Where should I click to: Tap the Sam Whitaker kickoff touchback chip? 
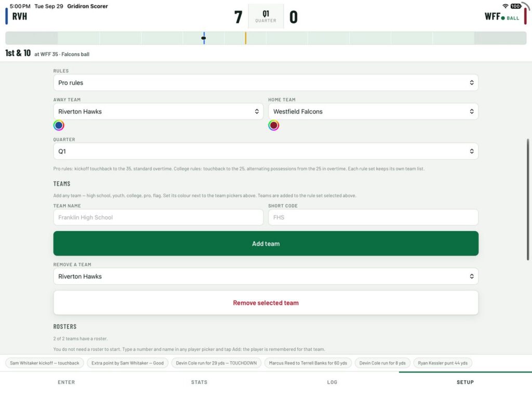(x=45, y=363)
